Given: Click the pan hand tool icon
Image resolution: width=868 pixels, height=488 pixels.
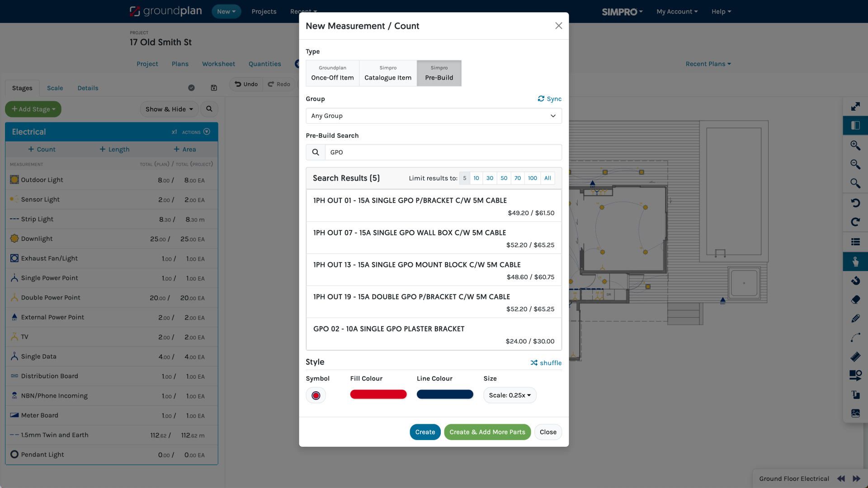Looking at the screenshot, I should point(855,262).
